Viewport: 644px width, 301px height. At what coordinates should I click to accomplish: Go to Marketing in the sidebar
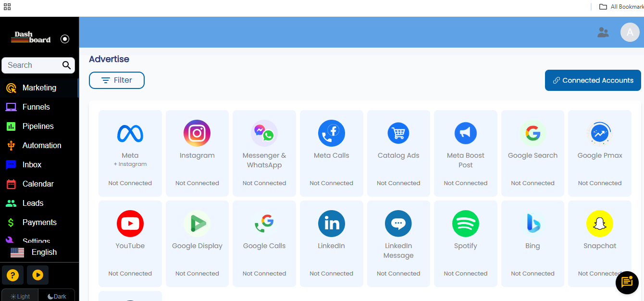[39, 88]
